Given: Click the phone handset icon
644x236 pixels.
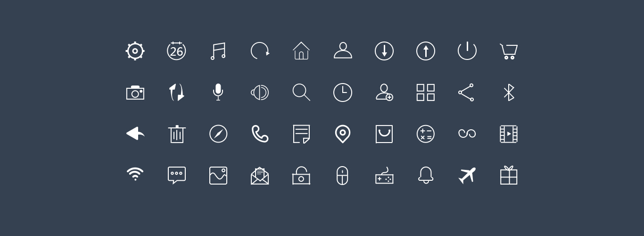Looking at the screenshot, I should point(260,134).
